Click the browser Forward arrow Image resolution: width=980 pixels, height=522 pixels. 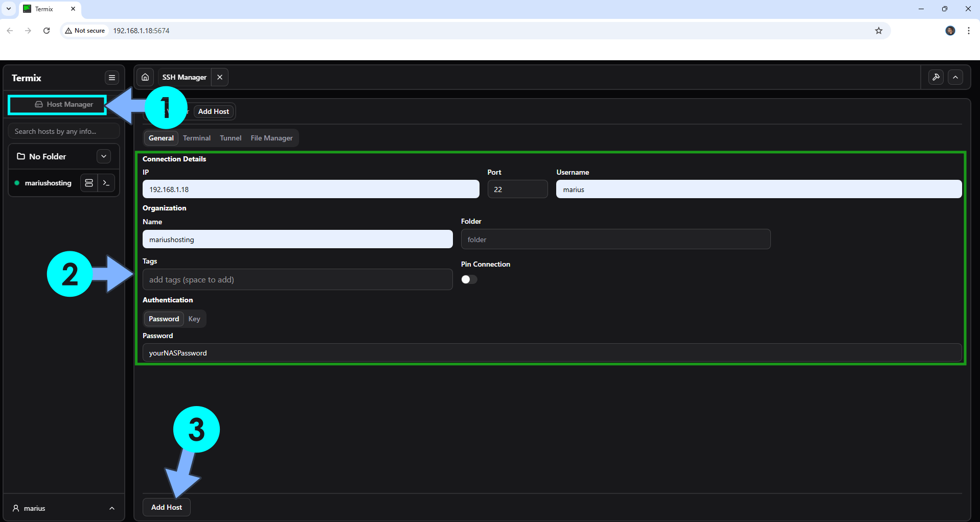tap(28, 31)
